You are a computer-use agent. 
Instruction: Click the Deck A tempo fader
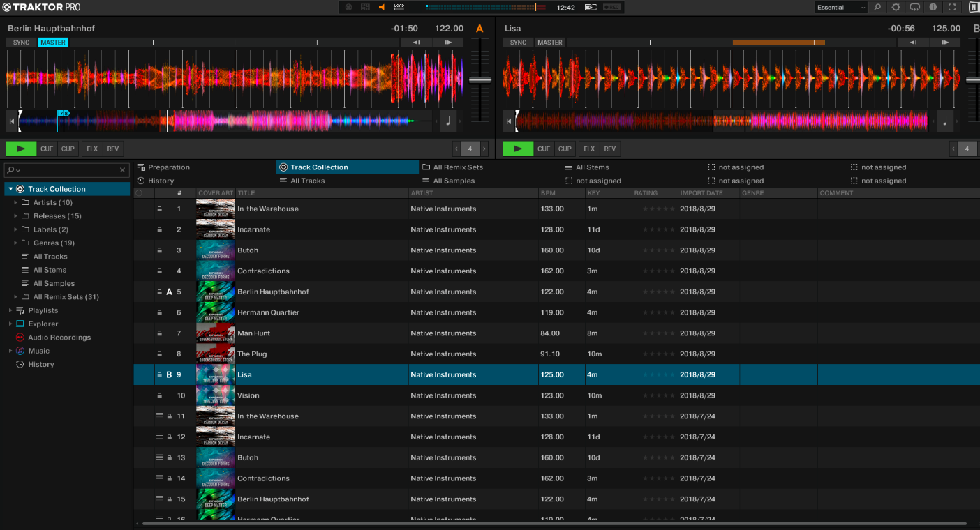[480, 80]
